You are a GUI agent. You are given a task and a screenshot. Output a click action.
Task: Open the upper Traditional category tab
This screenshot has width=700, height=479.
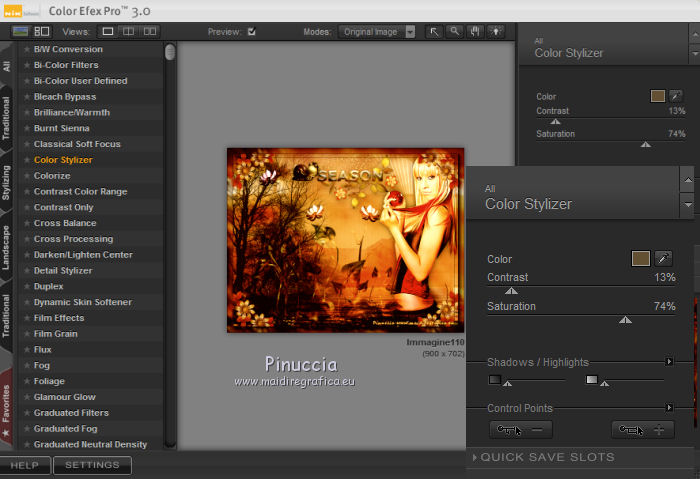click(6, 118)
